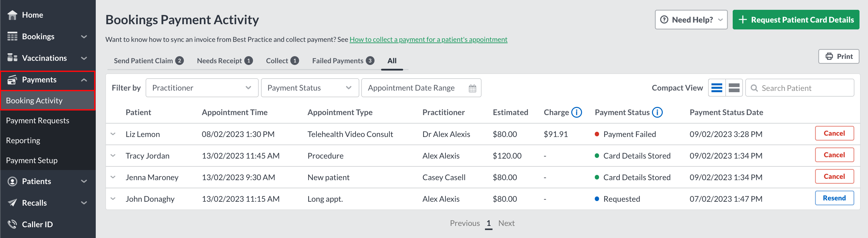Enable the compact list view toggle
The height and width of the screenshot is (238, 868).
(717, 88)
